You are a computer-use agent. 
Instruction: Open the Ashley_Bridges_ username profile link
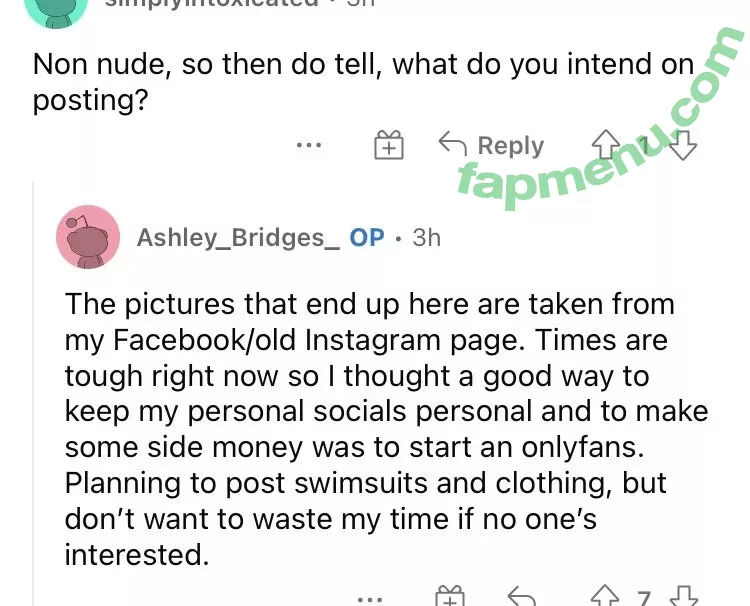pos(238,238)
